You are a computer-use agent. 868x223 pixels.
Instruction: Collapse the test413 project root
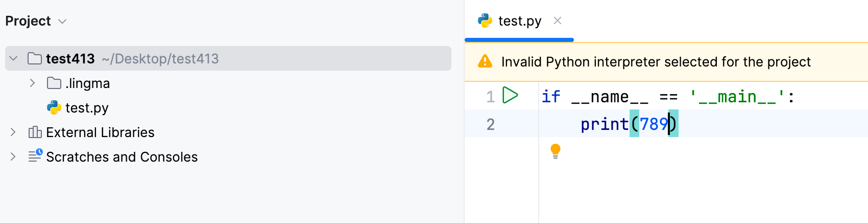pos(14,59)
